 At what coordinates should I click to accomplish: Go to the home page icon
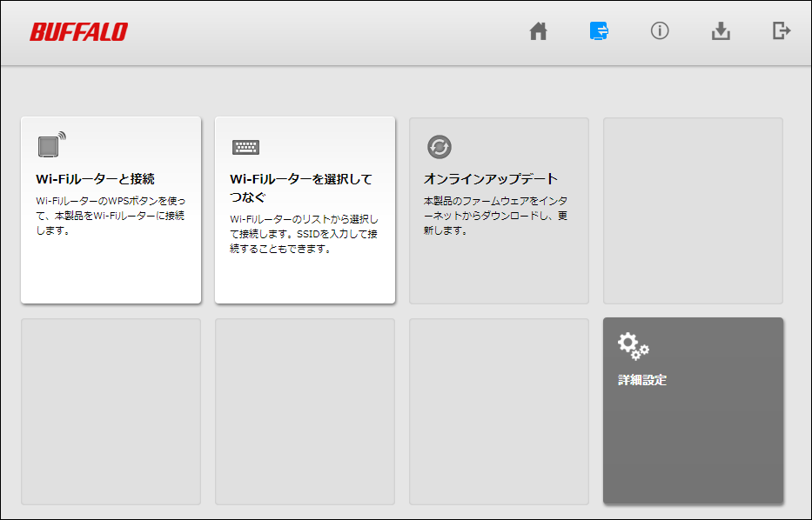(539, 32)
